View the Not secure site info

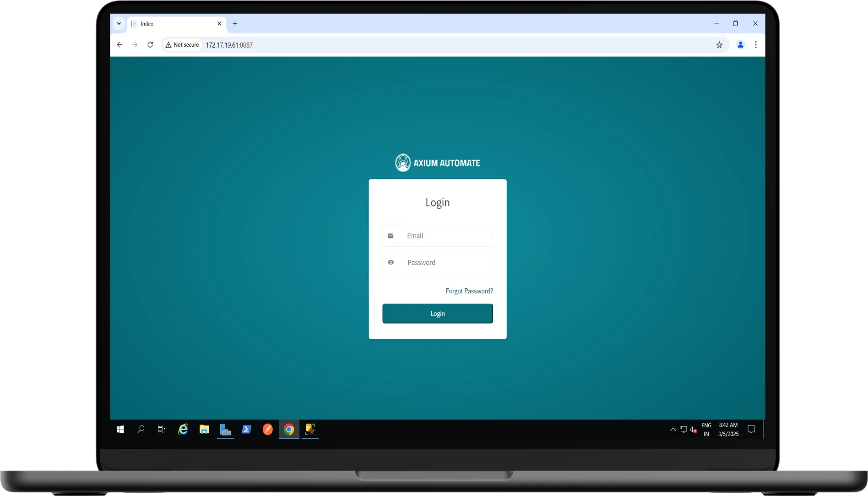click(x=182, y=45)
